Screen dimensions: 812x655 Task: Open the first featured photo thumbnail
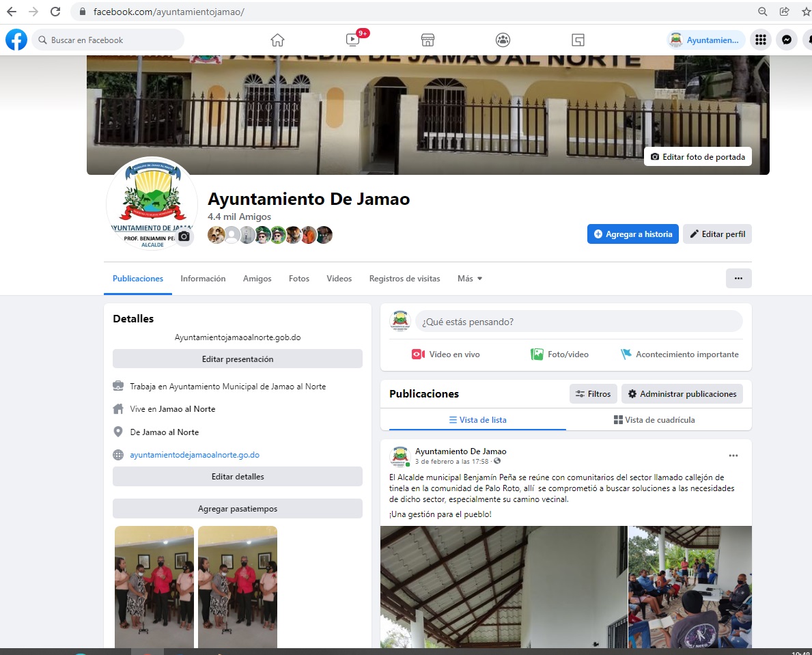(x=154, y=587)
